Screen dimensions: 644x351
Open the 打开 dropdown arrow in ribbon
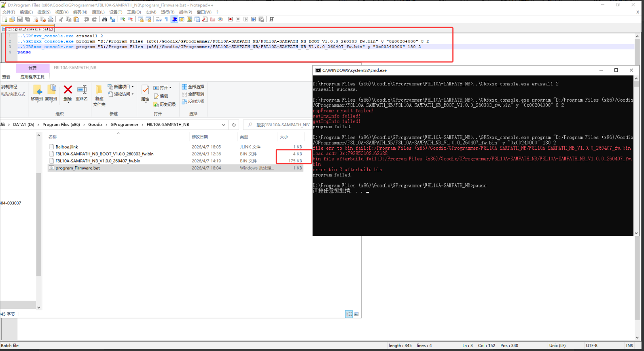171,88
